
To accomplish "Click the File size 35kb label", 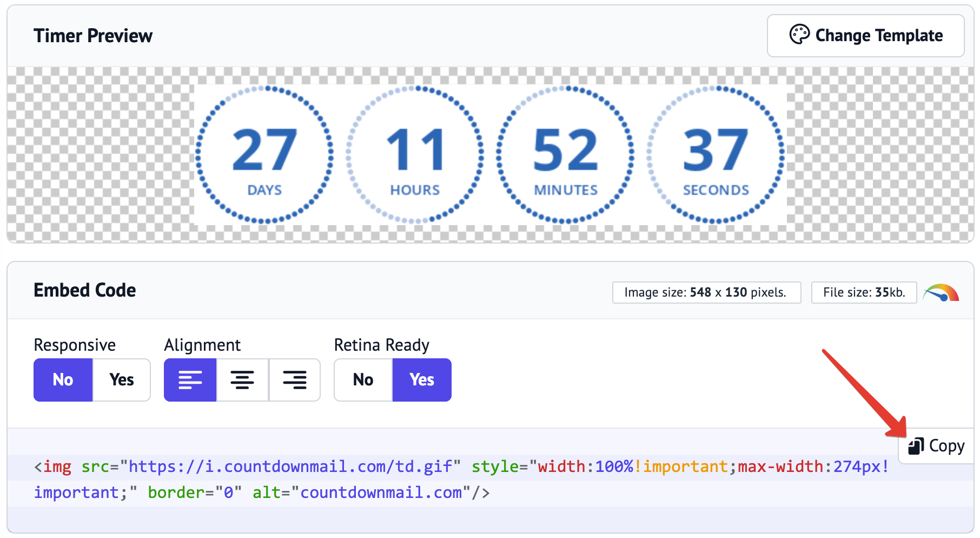I will pos(864,292).
